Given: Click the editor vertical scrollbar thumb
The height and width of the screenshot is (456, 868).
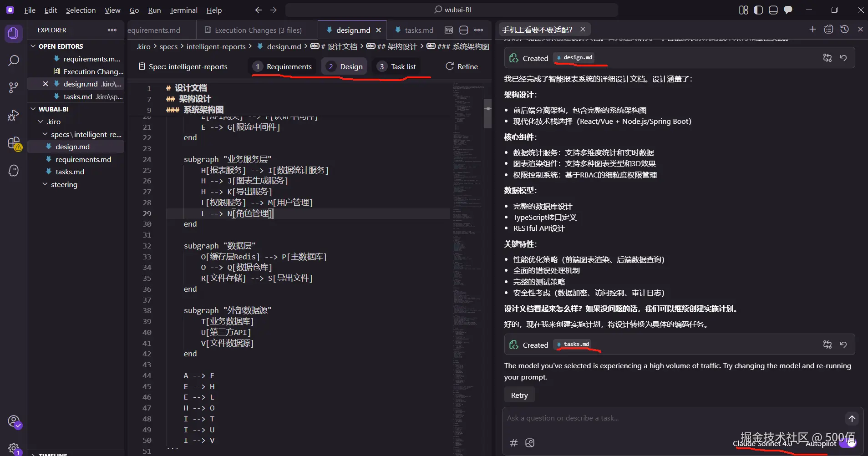Looking at the screenshot, I should coord(487,113).
